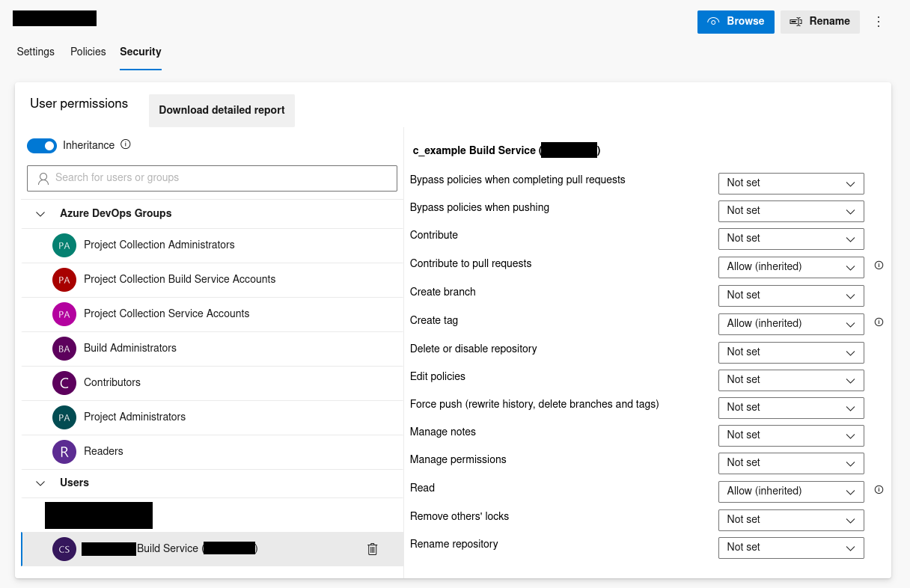
Task: Open the more options vertical ellipsis menu
Action: 879,22
